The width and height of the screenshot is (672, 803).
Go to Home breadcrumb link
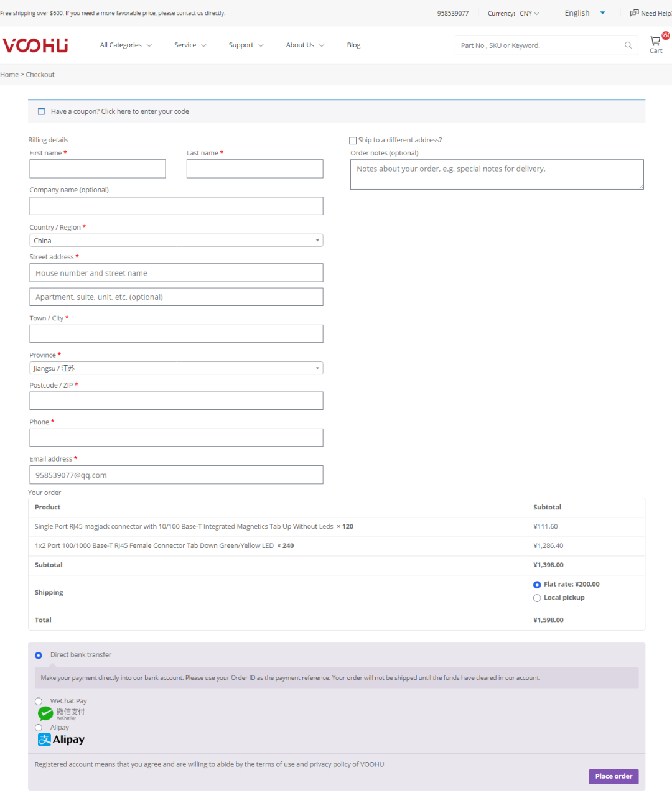tap(9, 75)
